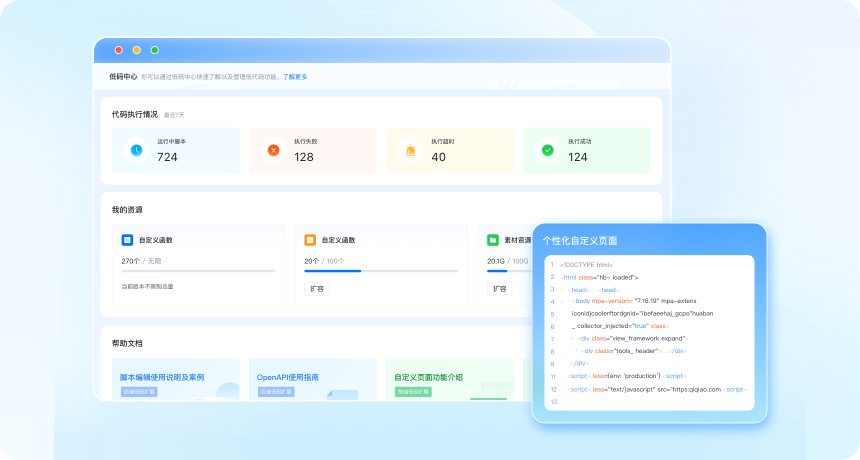860x460 pixels.
Task: Open the 自定义页面功能介绍 help document
Action: tap(429, 377)
